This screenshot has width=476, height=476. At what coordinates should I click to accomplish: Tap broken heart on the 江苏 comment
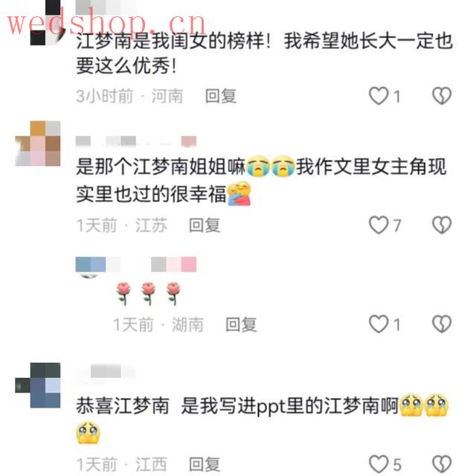[442, 225]
